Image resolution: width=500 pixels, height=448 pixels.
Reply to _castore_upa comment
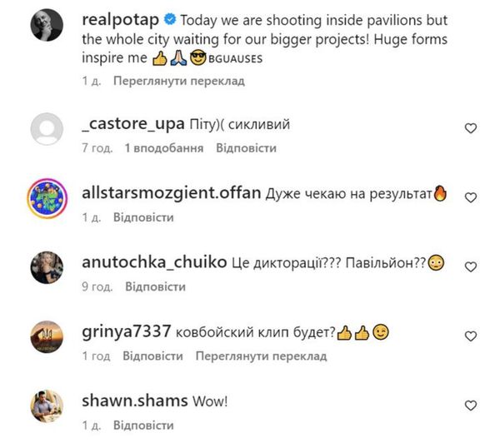pyautogui.click(x=246, y=148)
